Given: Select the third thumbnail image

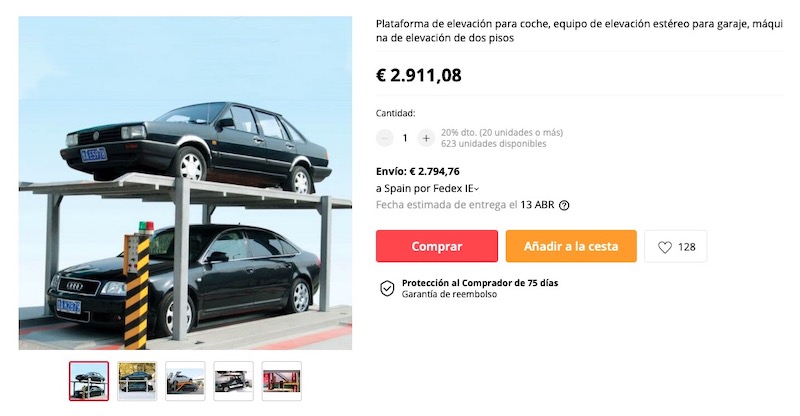Looking at the screenshot, I should [185, 381].
